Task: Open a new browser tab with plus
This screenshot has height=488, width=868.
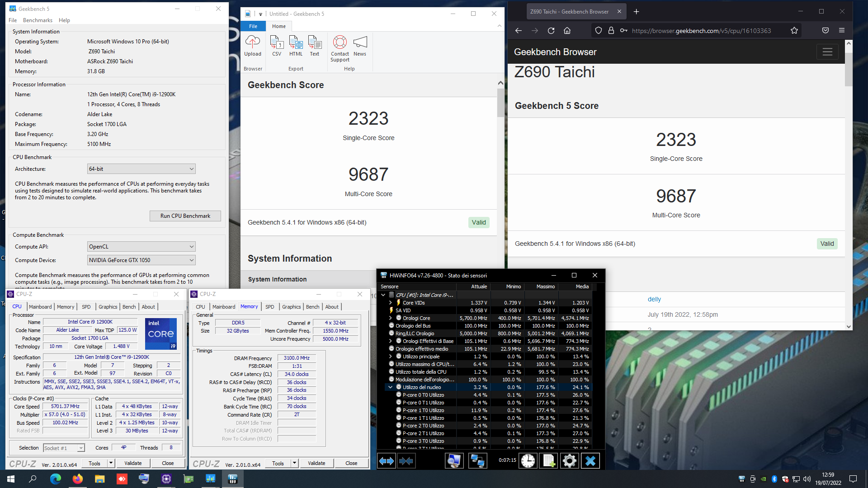Action: click(636, 12)
